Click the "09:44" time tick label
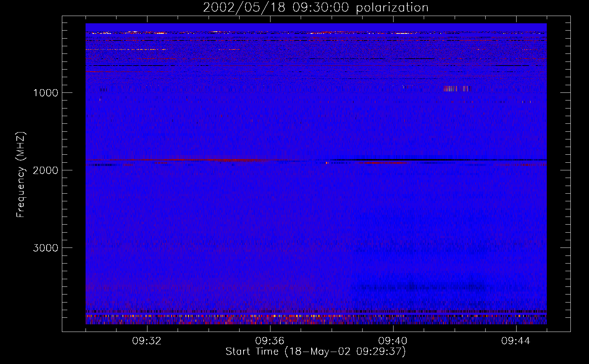The width and height of the screenshot is (589, 364). (x=516, y=341)
